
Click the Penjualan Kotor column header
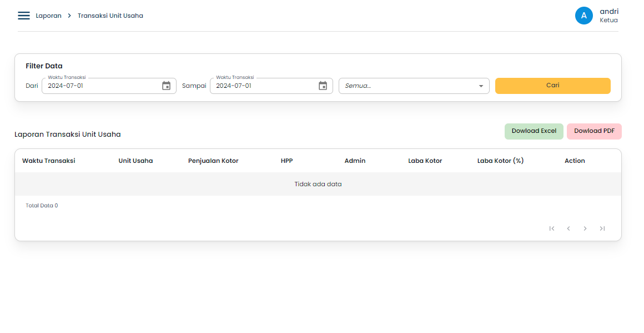point(213,161)
